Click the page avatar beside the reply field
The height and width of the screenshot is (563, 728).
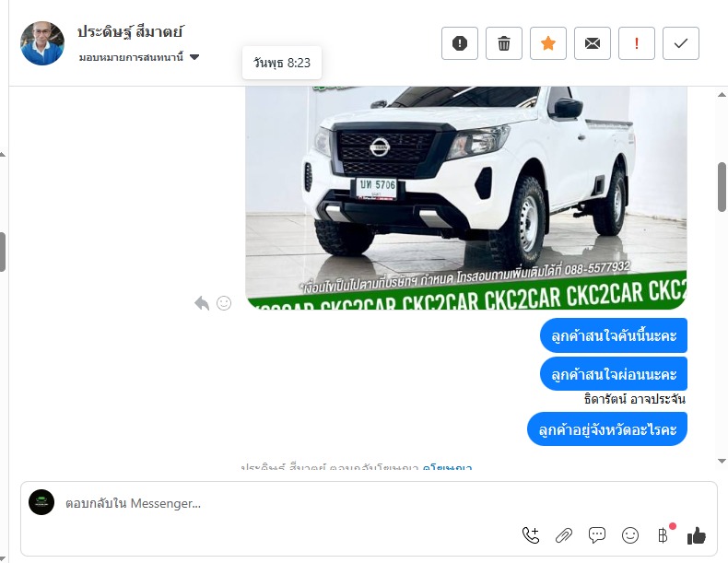pos(41,502)
